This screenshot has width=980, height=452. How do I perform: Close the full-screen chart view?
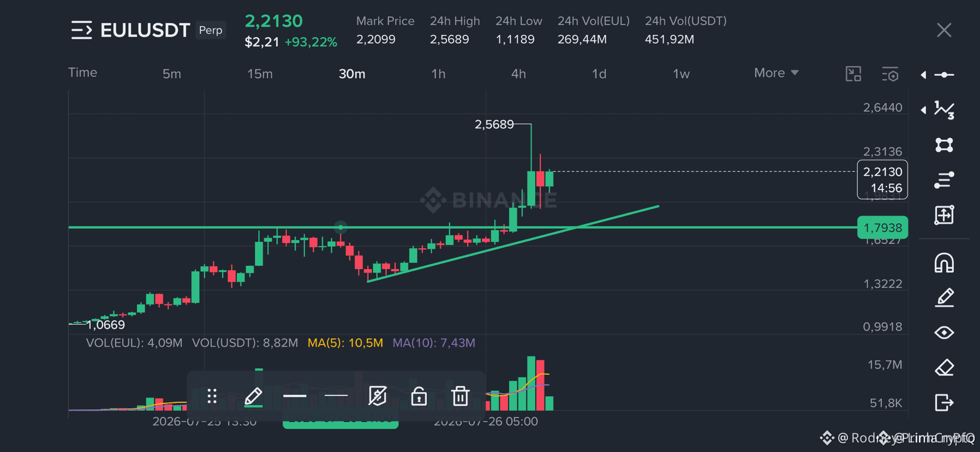coord(944,30)
